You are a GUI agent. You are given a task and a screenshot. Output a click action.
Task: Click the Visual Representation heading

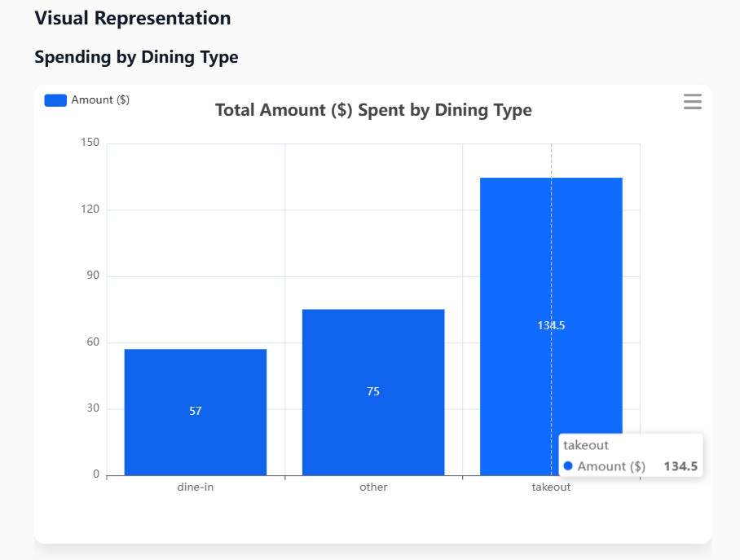pyautogui.click(x=133, y=18)
